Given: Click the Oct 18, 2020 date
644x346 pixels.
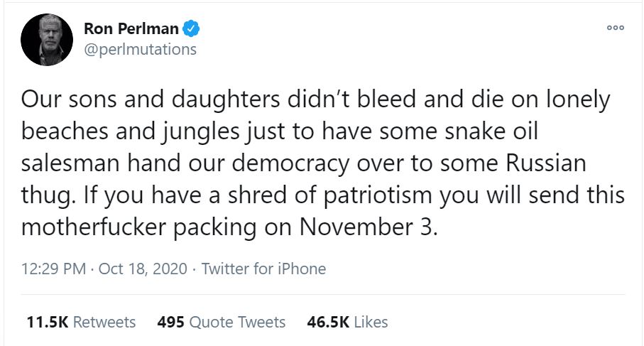Looking at the screenshot, I should pyautogui.click(x=143, y=269).
